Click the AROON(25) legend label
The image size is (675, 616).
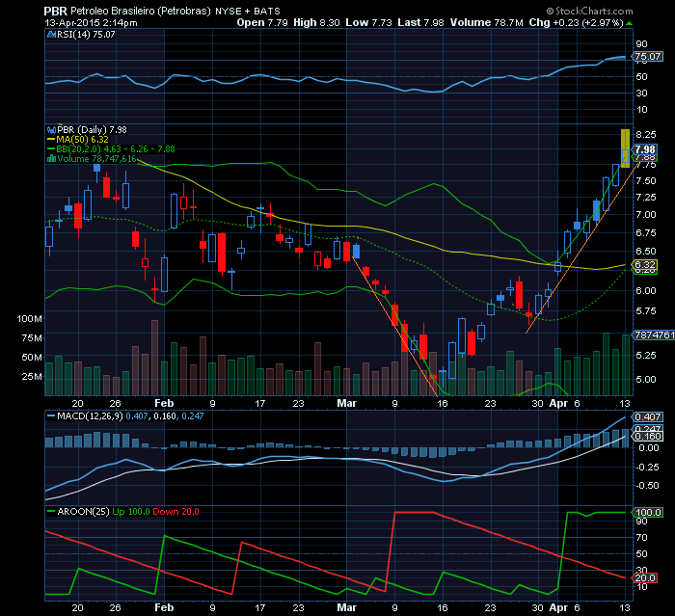pos(83,511)
